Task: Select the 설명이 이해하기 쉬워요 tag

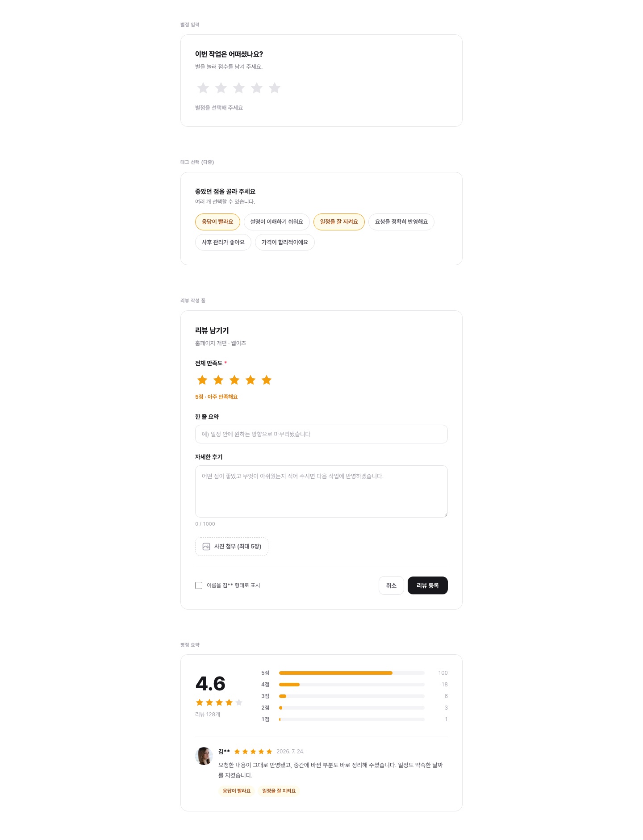Action: click(x=277, y=222)
